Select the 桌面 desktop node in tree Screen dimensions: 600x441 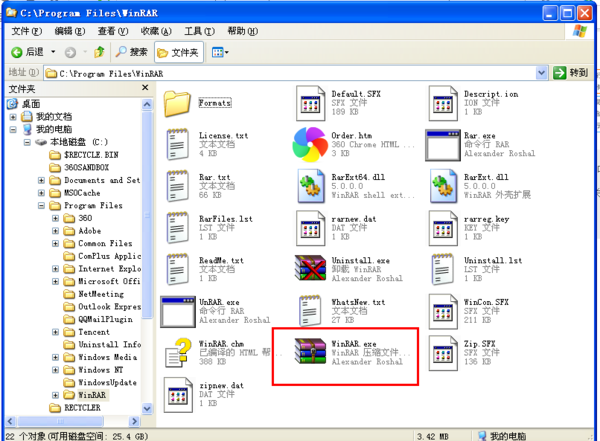[24, 104]
